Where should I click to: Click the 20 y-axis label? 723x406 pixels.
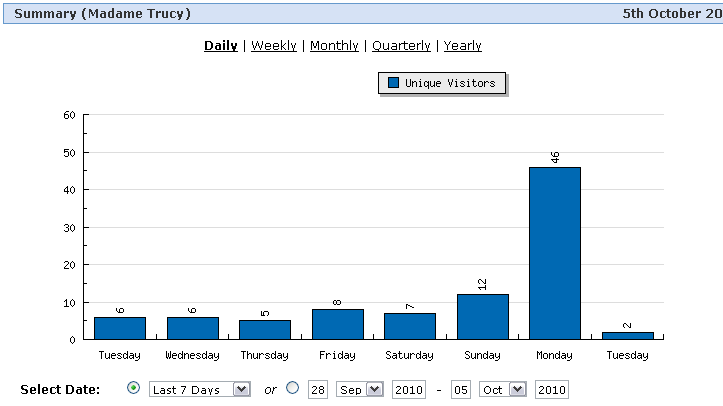point(70,265)
